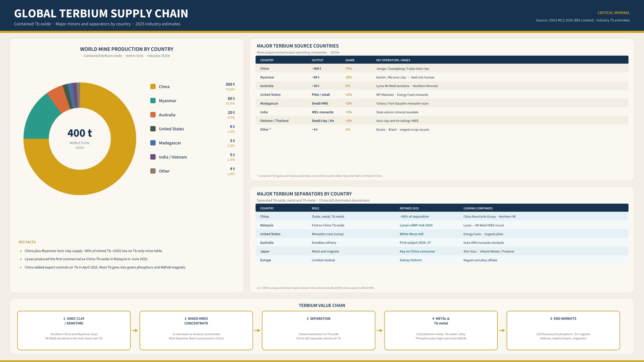644x362 pixels.
Task: Click the SHARE column header in source table
Action: (x=350, y=60)
